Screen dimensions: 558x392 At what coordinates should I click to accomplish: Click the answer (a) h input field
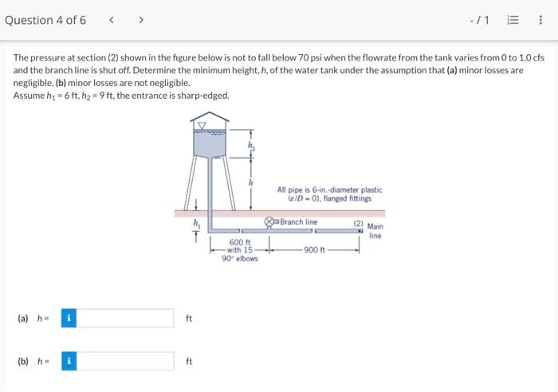point(125,318)
